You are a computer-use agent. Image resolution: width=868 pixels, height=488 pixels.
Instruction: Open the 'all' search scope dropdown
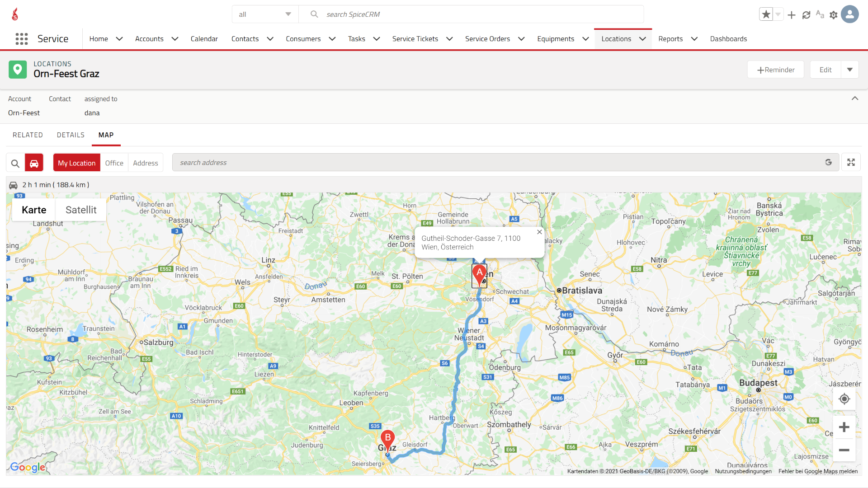(x=265, y=14)
